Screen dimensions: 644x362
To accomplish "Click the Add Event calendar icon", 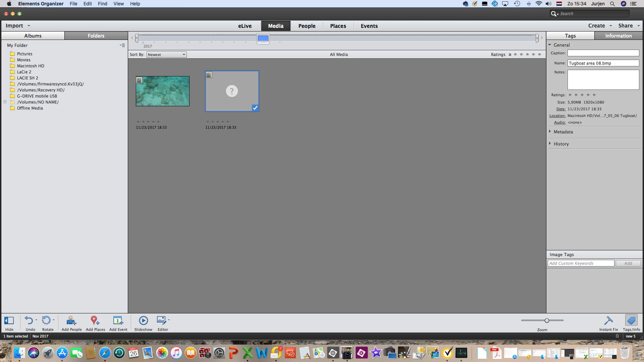I will (118, 321).
